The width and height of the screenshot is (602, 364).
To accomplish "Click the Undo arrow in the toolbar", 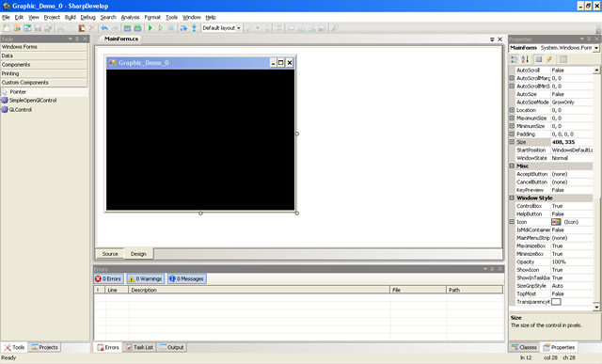I will pyautogui.click(x=104, y=28).
